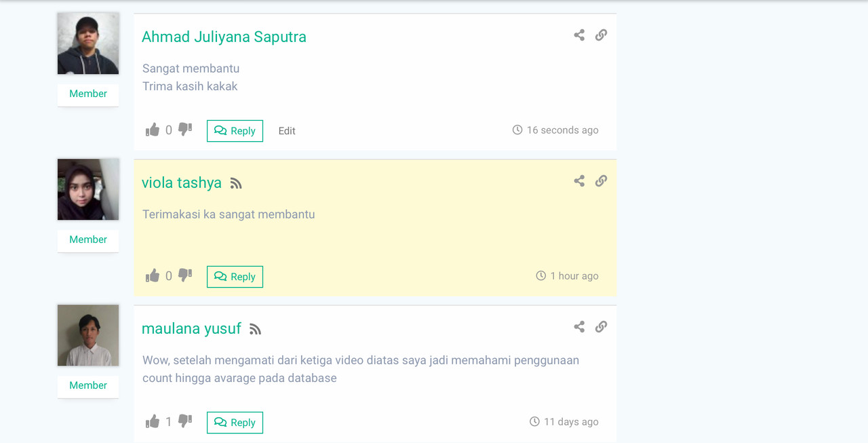This screenshot has width=868, height=443.
Task: Copy link icon on viola tashya's comment
Action: (601, 181)
